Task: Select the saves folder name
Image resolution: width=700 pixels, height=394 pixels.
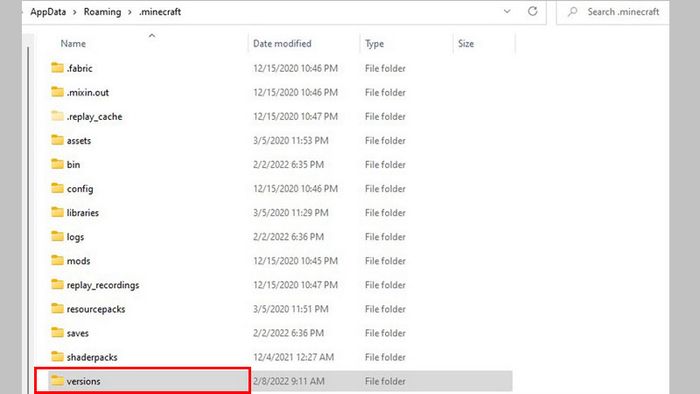Action: pos(78,333)
